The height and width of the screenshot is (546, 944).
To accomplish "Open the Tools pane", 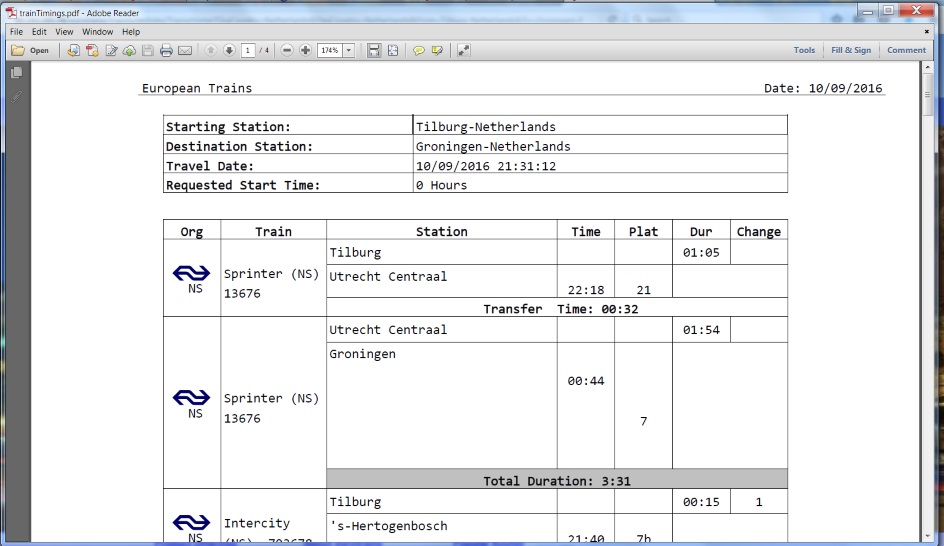I will [x=804, y=50].
